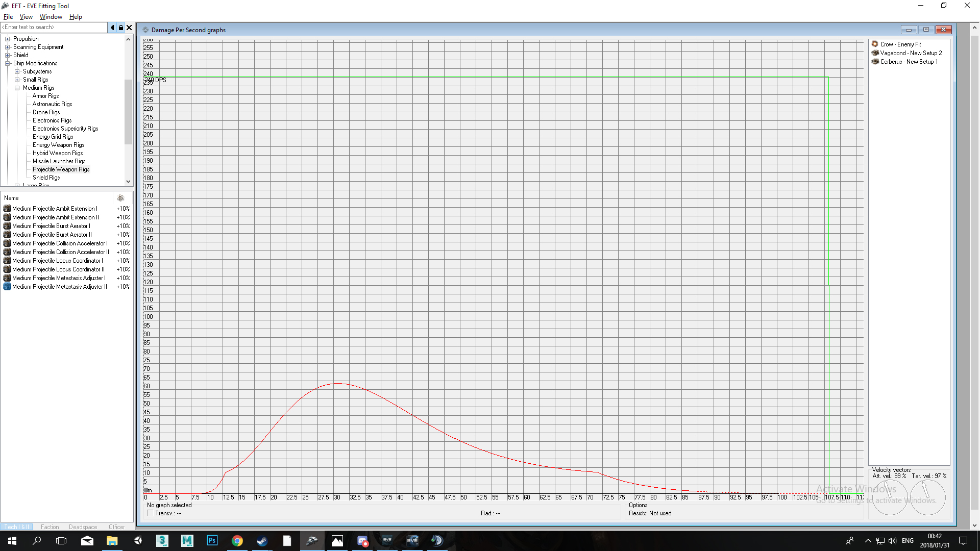The height and width of the screenshot is (551, 980).
Task: Open 3ds Max from the taskbar
Action: point(162,541)
